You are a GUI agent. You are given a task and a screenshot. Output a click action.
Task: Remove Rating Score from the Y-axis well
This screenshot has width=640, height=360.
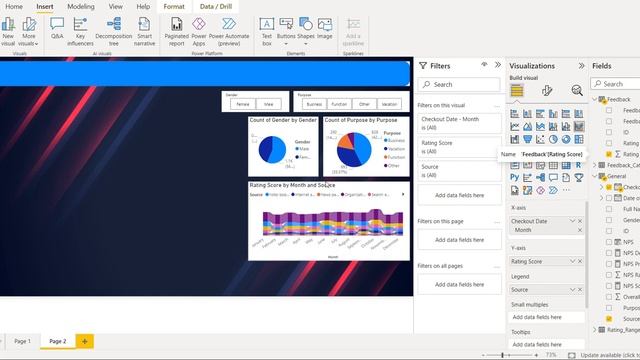pyautogui.click(x=580, y=261)
